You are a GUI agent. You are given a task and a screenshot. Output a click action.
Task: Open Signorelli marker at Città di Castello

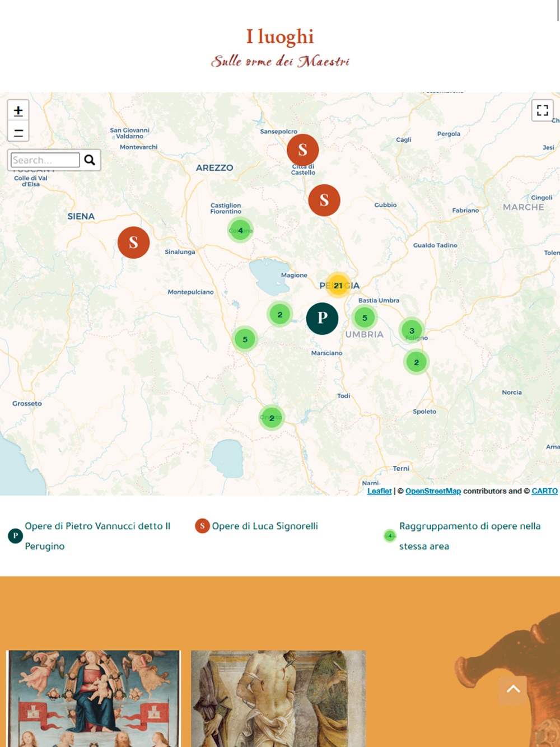click(x=303, y=150)
